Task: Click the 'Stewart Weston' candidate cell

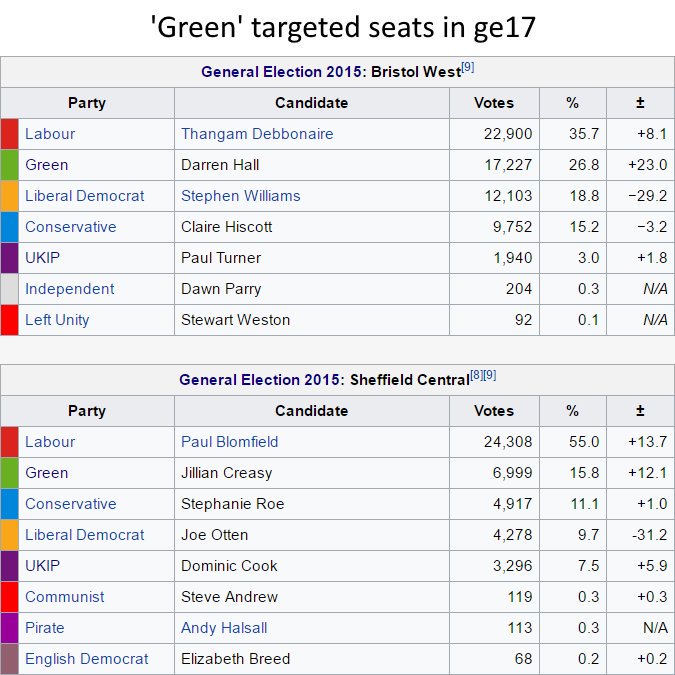Action: point(312,320)
